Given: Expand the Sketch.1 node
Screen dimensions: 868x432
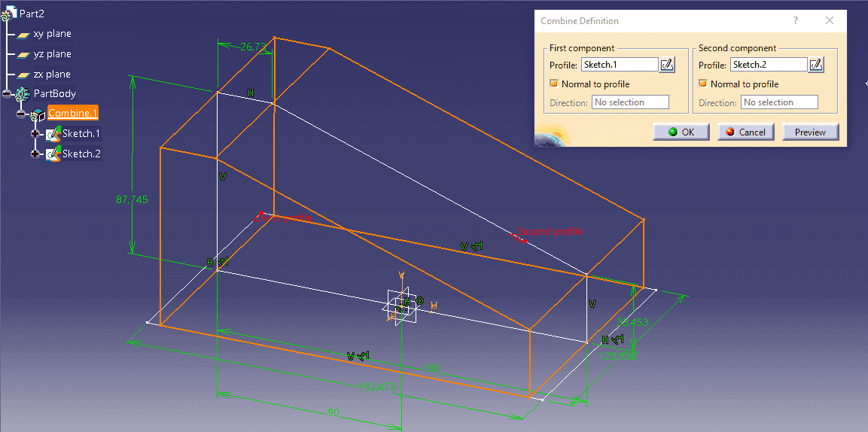Looking at the screenshot, I should click(35, 134).
